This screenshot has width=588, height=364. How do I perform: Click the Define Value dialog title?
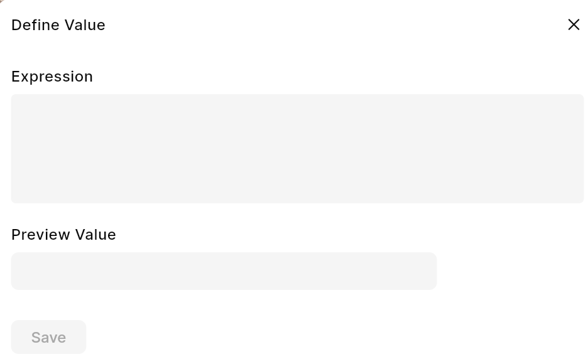(58, 25)
